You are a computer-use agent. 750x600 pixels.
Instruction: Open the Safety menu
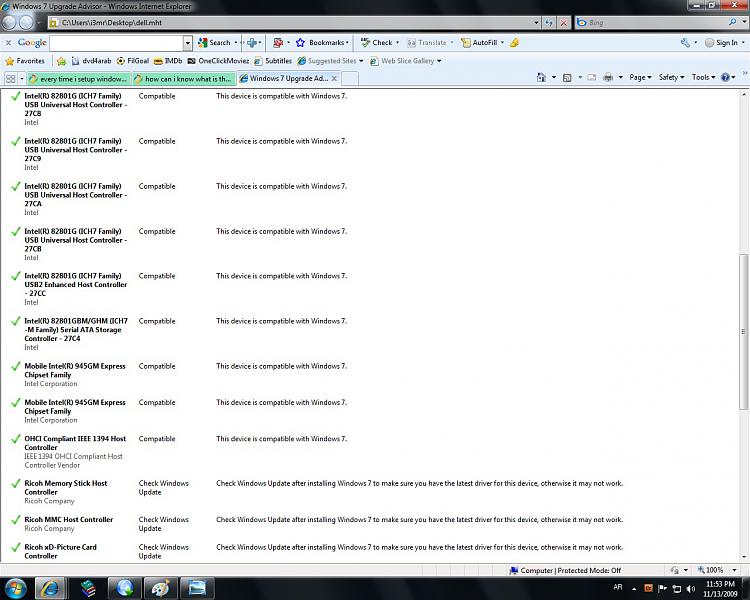[x=671, y=77]
